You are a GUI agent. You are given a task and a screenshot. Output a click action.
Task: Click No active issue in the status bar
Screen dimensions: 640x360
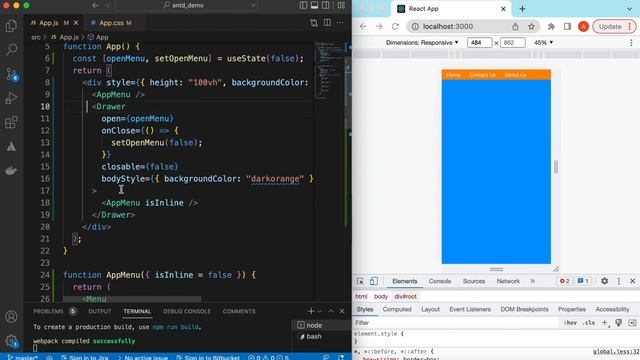tap(142, 357)
